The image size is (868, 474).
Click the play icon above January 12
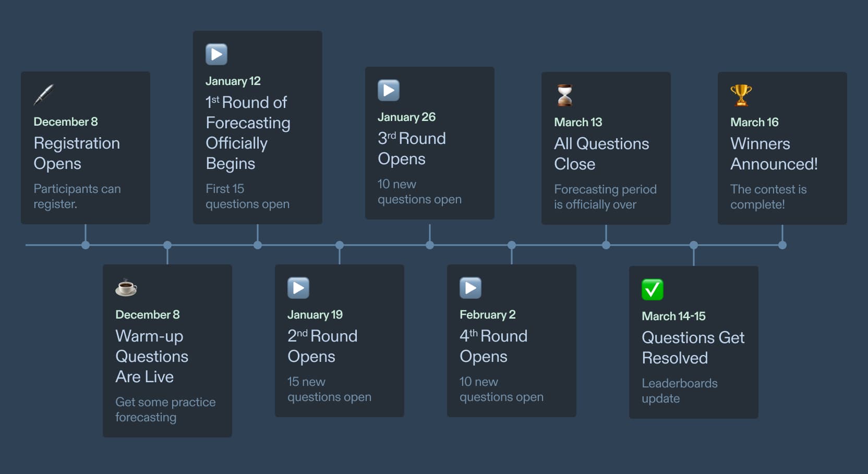coord(216,54)
